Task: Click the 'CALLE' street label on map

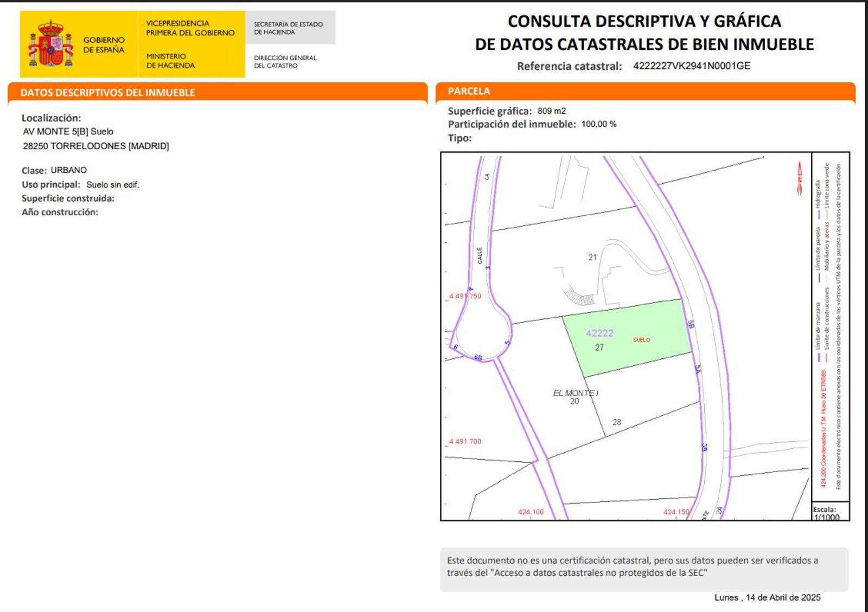Action: (x=480, y=255)
